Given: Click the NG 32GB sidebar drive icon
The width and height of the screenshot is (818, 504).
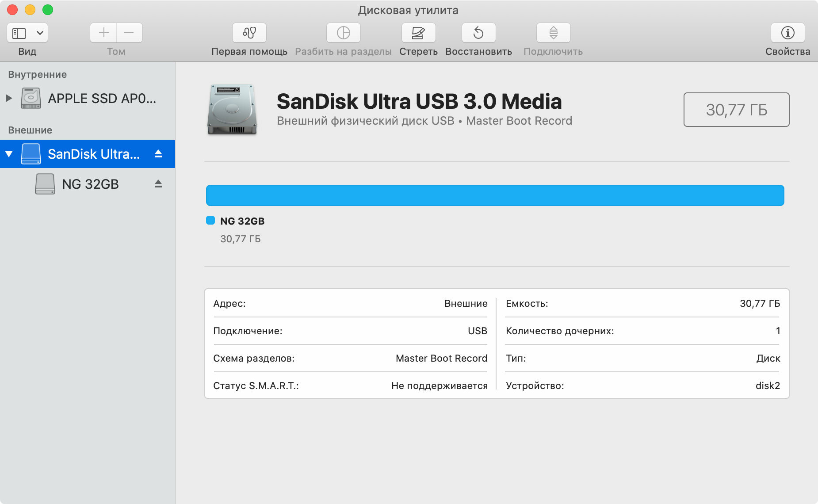Looking at the screenshot, I should (x=45, y=184).
